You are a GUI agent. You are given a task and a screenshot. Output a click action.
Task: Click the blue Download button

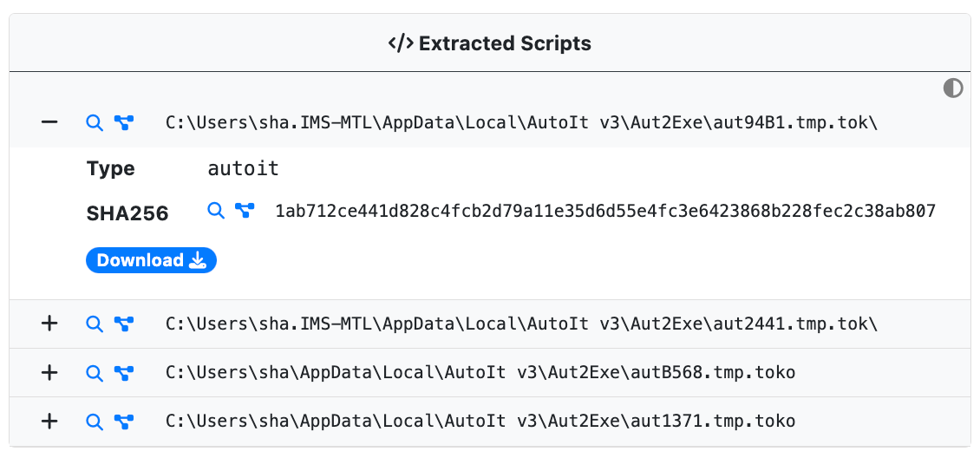tap(151, 260)
